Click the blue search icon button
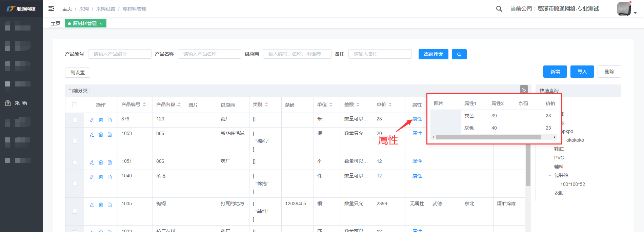 click(x=459, y=54)
